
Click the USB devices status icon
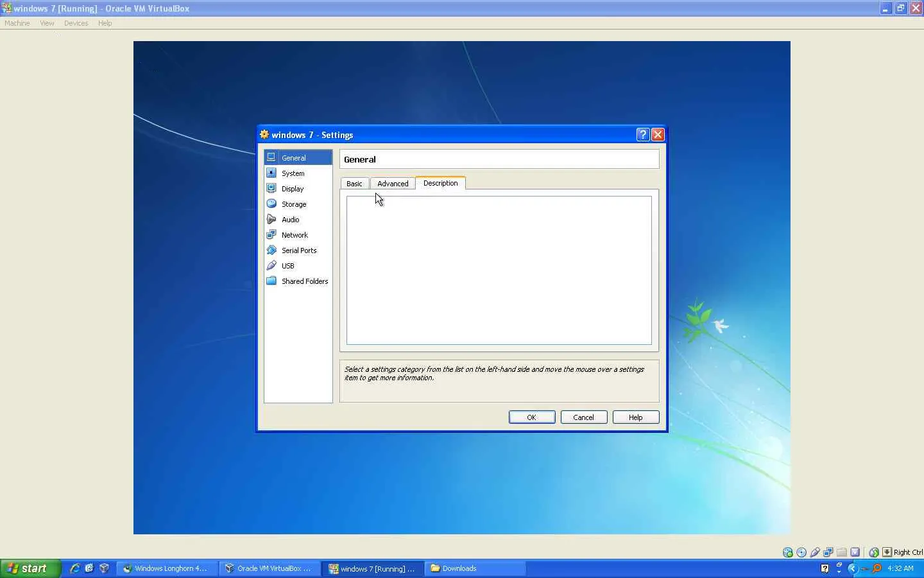(815, 552)
